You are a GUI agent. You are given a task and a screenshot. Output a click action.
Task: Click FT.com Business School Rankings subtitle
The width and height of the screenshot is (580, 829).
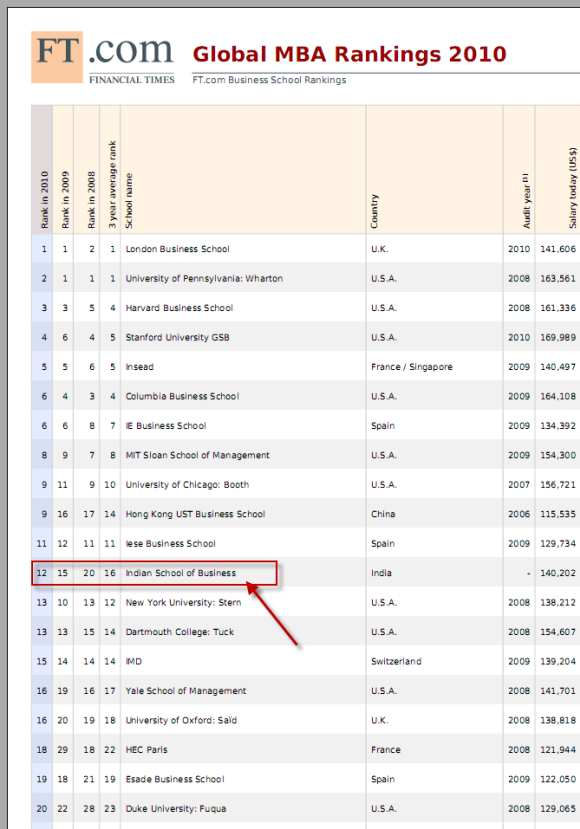269,80
